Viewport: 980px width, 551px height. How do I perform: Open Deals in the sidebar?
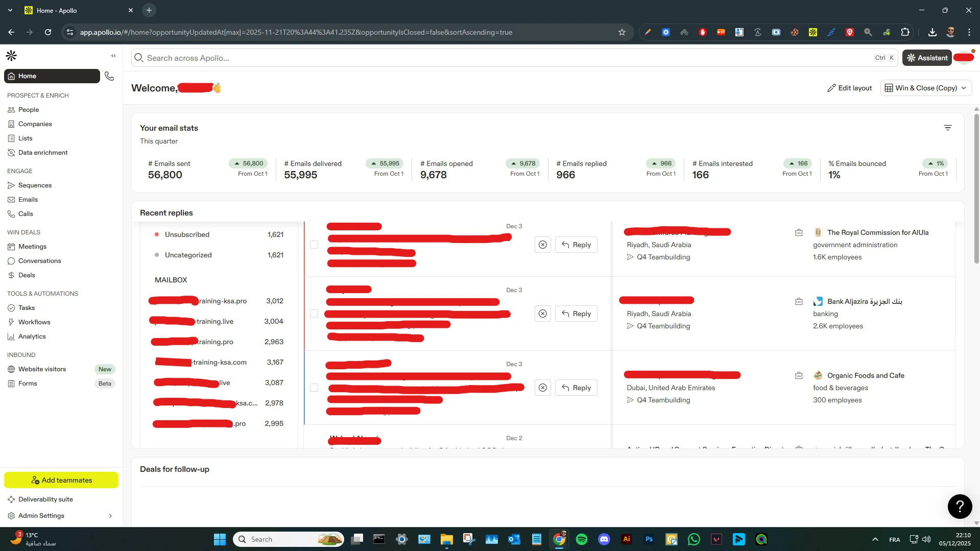pos(27,275)
